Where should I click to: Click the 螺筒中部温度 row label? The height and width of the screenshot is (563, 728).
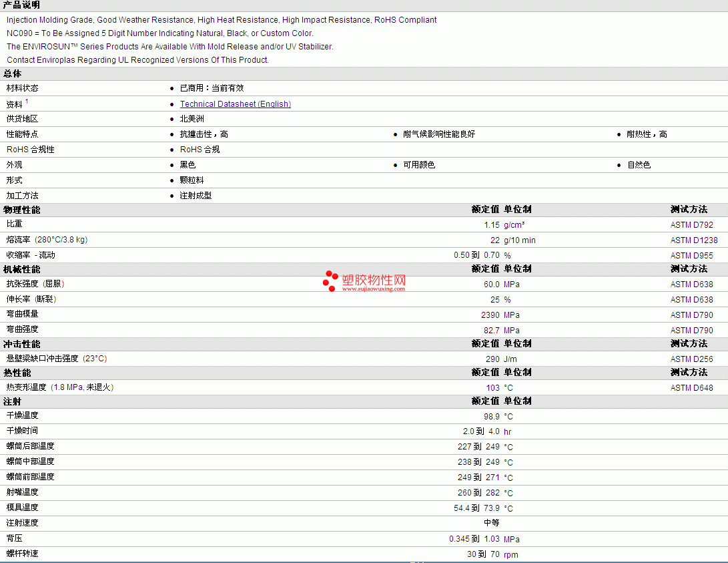[x=31, y=461]
